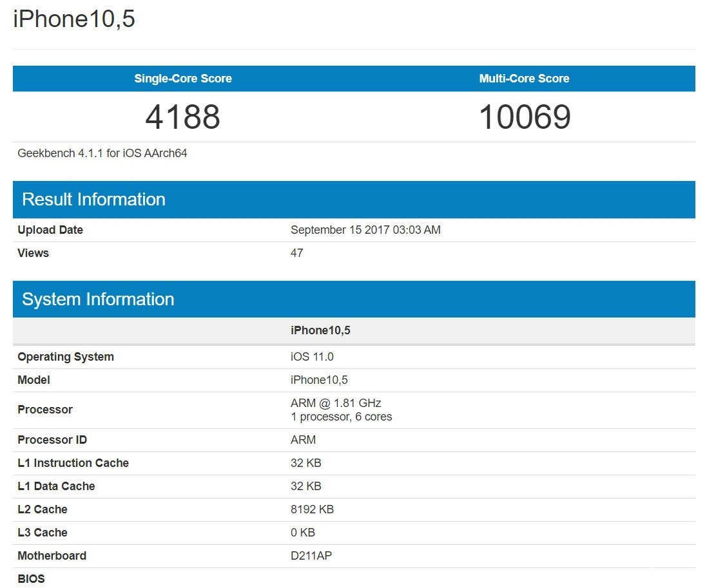
Task: Click the Processor ID label
Action: point(52,440)
